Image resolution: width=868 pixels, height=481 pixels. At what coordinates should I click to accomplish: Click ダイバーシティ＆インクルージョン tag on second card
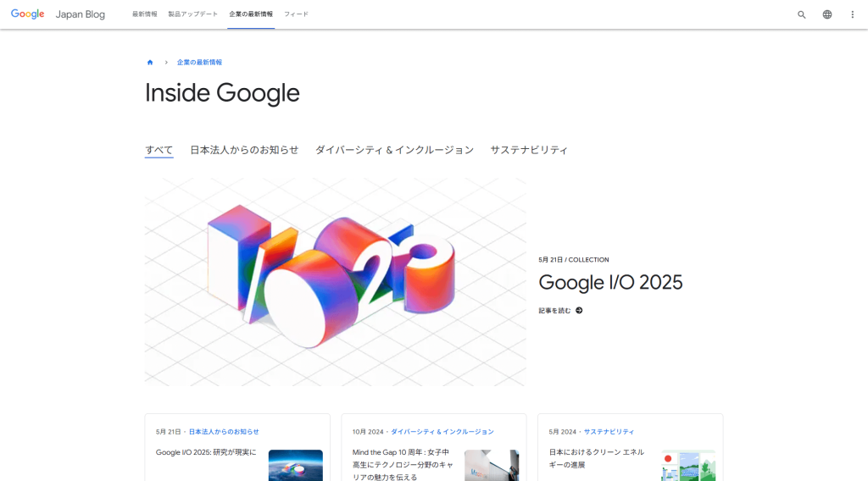442,432
